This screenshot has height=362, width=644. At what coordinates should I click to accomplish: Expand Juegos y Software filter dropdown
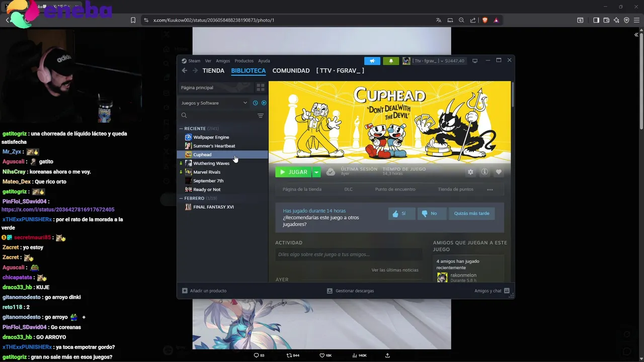[x=214, y=103]
